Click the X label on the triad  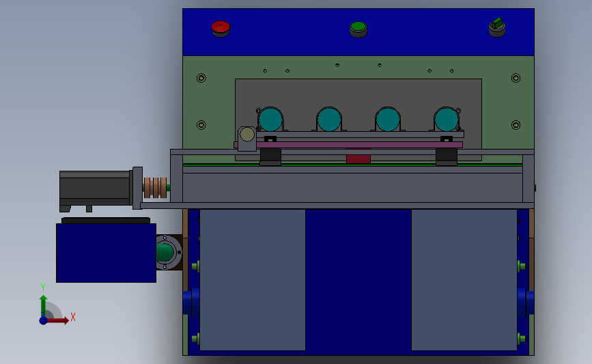pyautogui.click(x=73, y=317)
